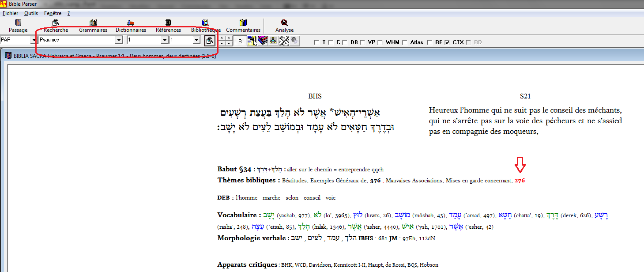
Task: Open the Fenêtre menu
Action: (x=53, y=13)
